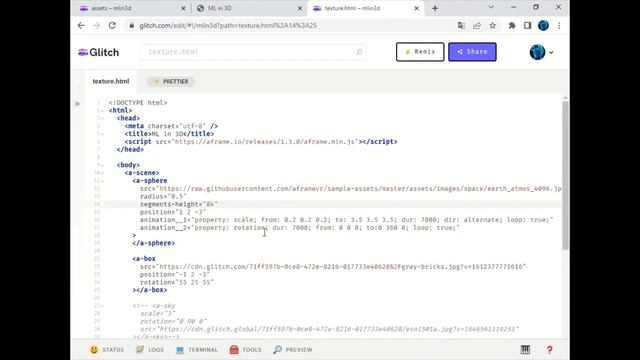Go forward in browser history

[96, 25]
